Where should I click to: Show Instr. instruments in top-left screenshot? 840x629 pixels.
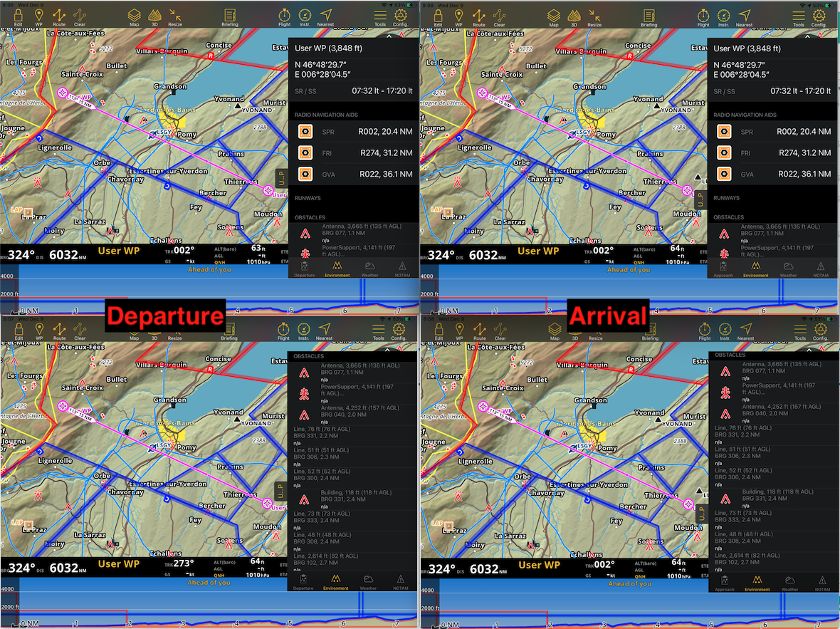(x=304, y=15)
